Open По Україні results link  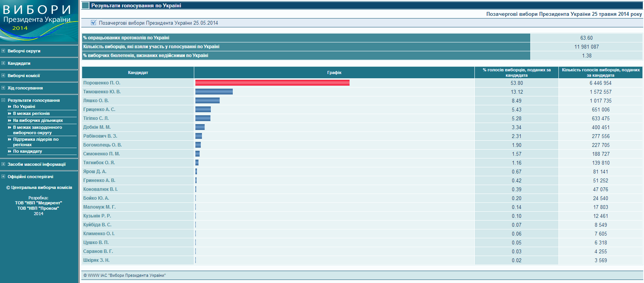[x=24, y=106]
